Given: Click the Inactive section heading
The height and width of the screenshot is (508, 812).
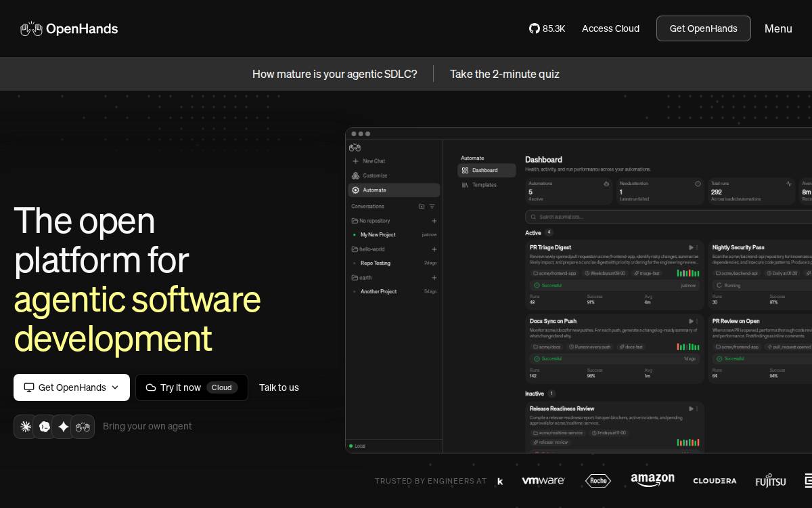Looking at the screenshot, I should 535,394.
